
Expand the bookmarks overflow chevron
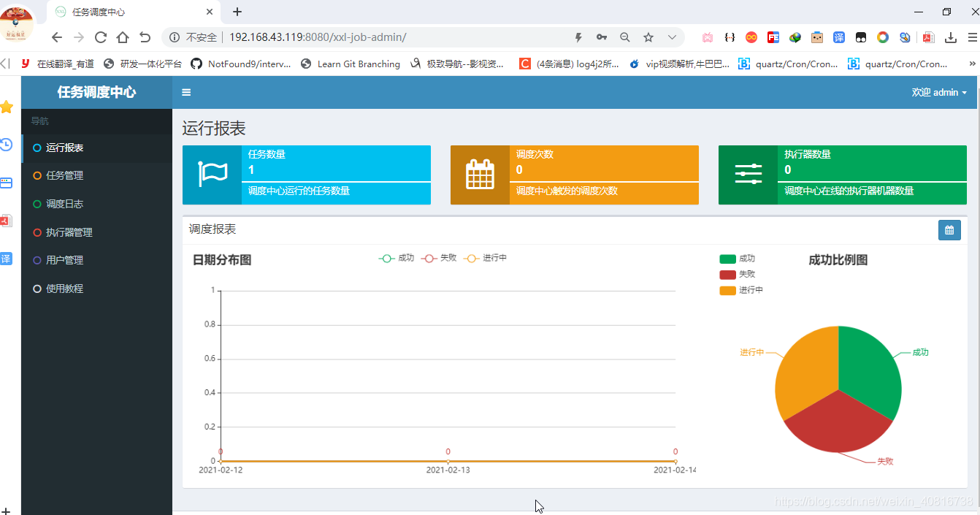tap(971, 64)
